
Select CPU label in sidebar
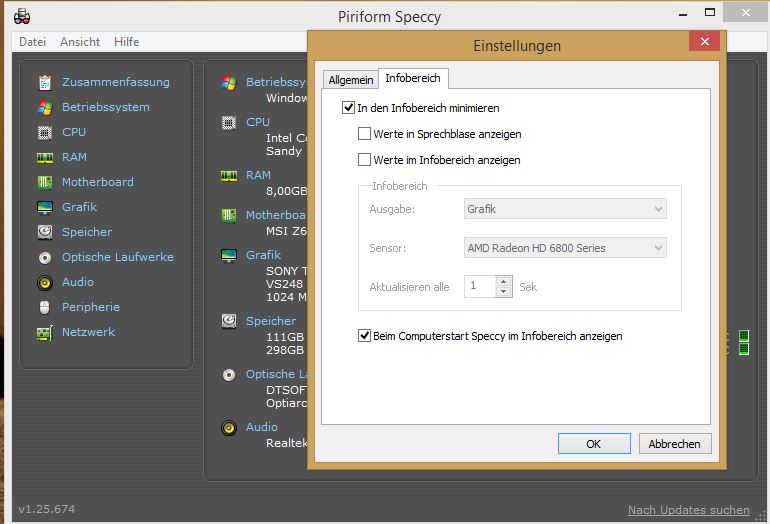click(x=74, y=132)
